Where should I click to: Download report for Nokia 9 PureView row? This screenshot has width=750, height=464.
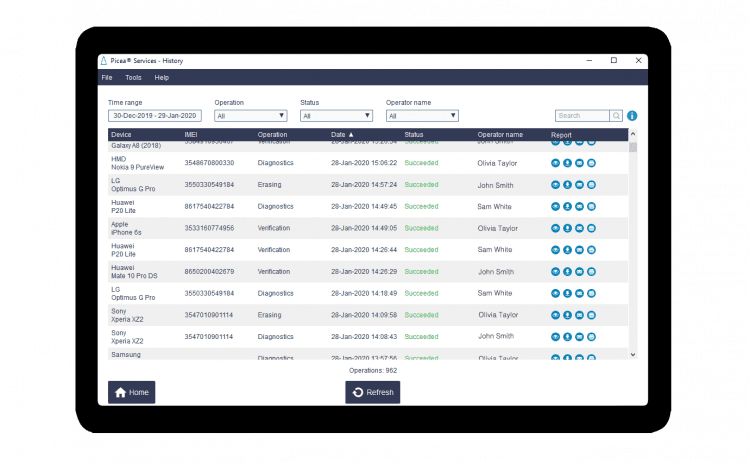[567, 163]
